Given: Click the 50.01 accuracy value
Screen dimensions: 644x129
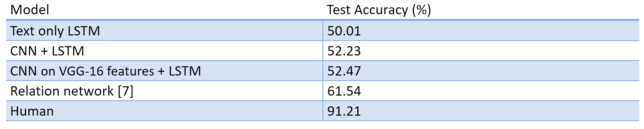Looking at the screenshot, I should [344, 31].
